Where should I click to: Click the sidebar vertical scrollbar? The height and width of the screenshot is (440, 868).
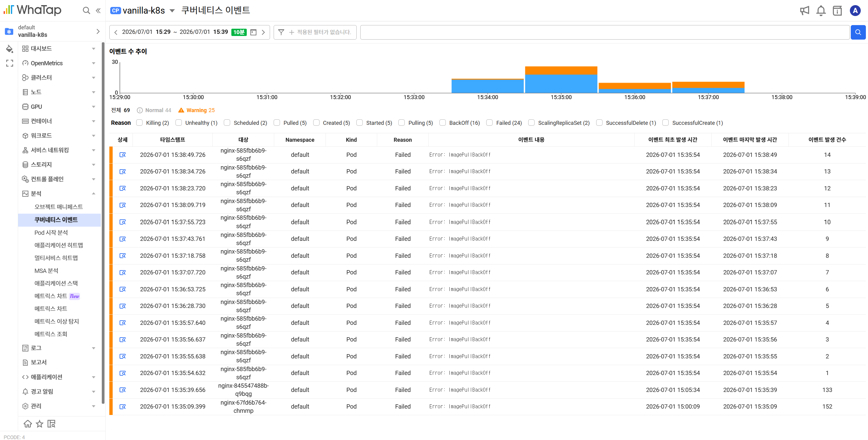point(103,222)
